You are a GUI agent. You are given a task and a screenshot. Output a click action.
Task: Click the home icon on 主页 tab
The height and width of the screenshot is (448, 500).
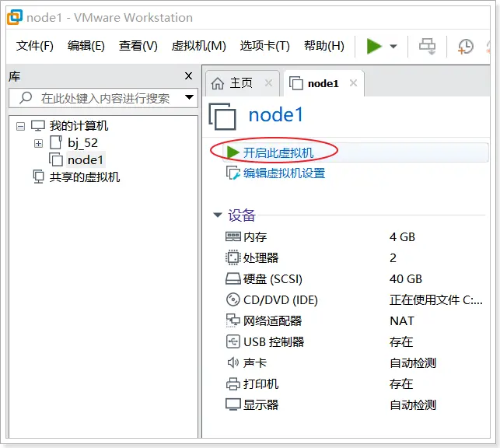(x=218, y=83)
